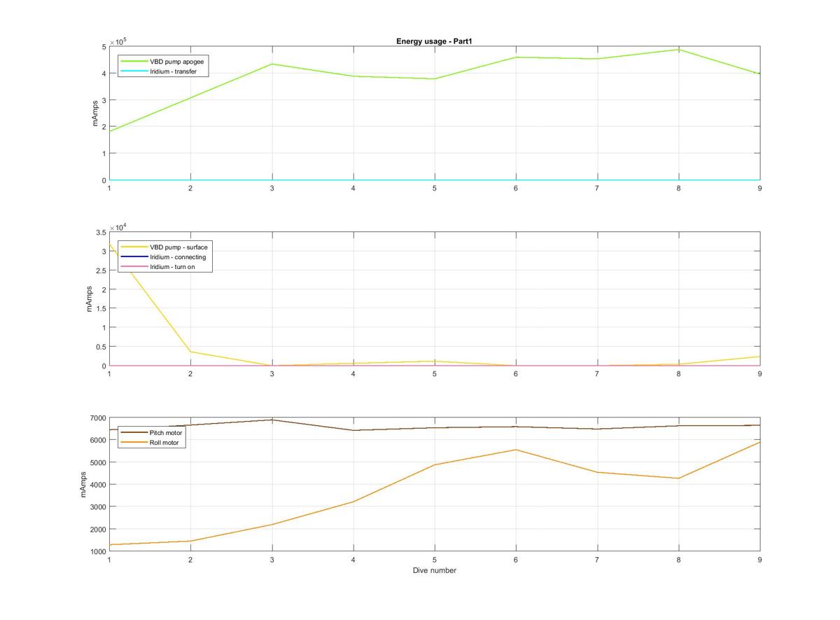This screenshot has height=620, width=840.
Task: Click y-tick 7000 on bottom plot
Action: [x=97, y=418]
